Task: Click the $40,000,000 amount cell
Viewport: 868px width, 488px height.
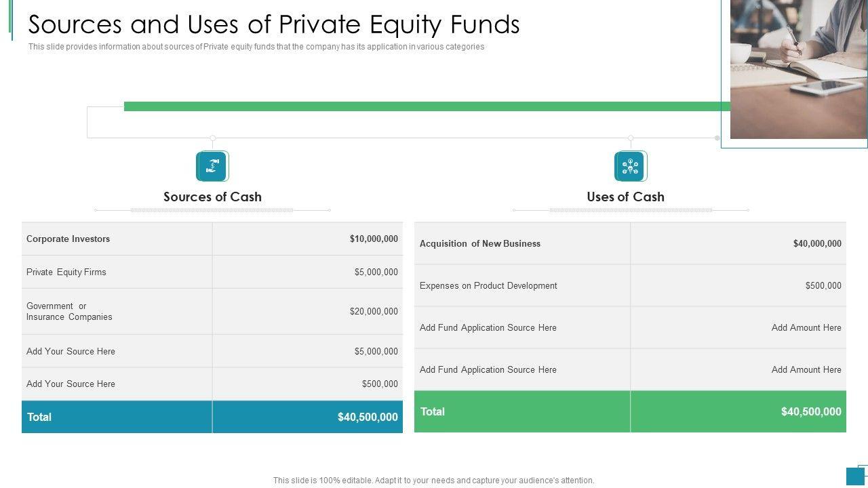Action: tap(817, 243)
